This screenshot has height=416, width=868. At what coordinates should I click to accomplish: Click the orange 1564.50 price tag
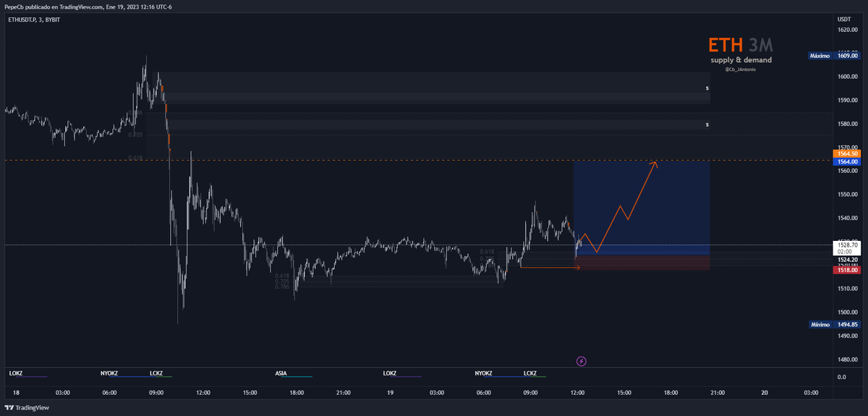coord(847,153)
